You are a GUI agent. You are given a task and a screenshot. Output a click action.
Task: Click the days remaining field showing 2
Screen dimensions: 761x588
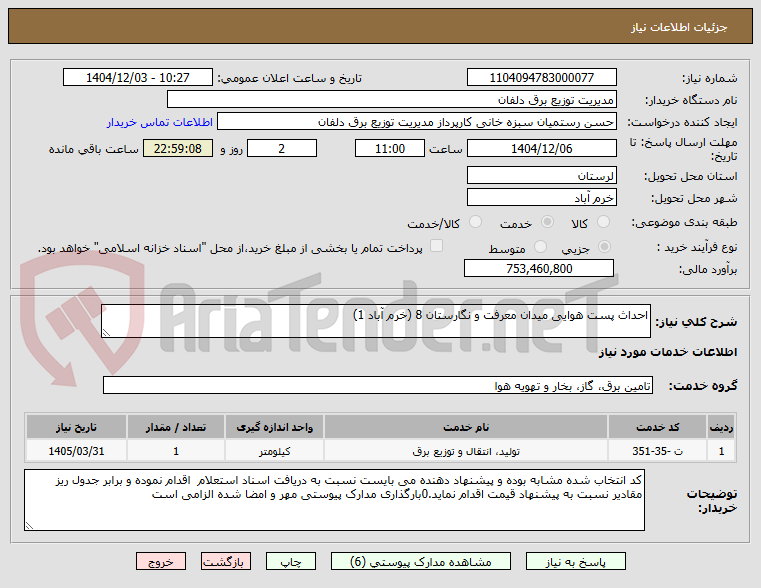[x=282, y=148]
